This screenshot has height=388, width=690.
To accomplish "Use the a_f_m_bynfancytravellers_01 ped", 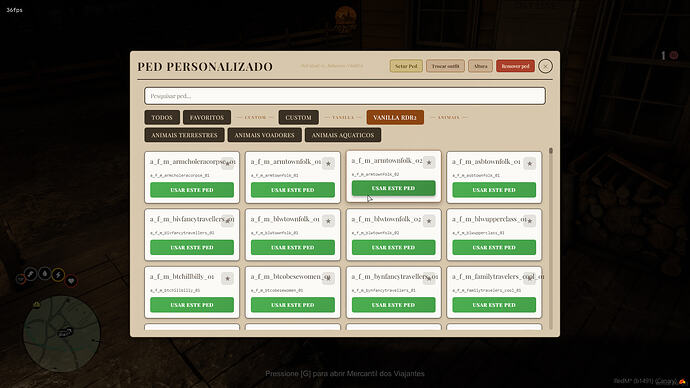I will click(x=393, y=305).
